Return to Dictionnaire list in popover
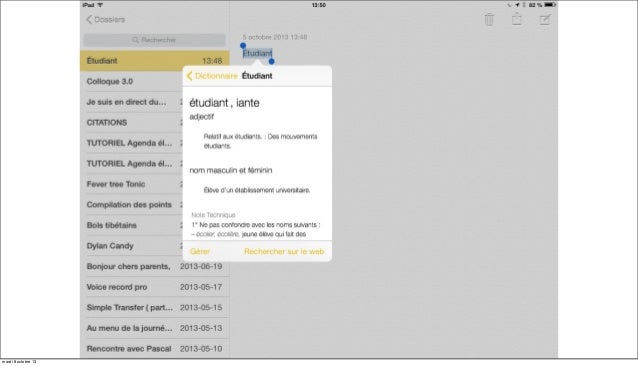 point(212,76)
